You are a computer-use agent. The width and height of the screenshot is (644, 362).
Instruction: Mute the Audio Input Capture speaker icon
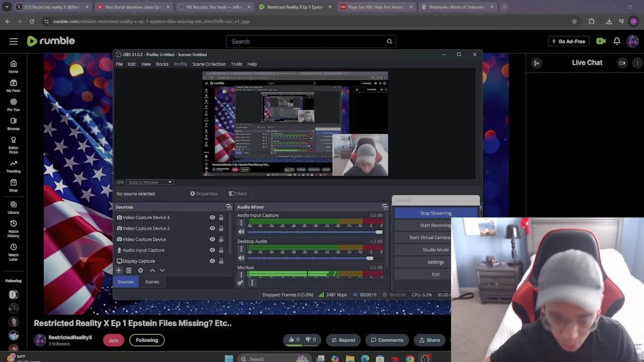click(241, 232)
